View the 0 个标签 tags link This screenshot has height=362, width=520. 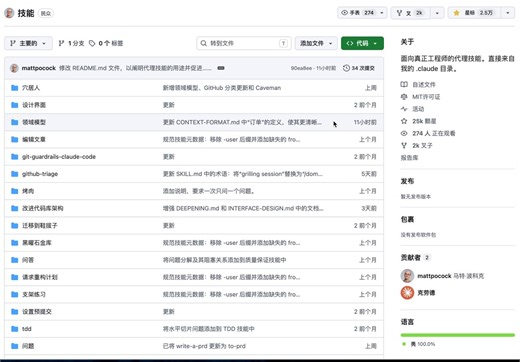coord(106,43)
